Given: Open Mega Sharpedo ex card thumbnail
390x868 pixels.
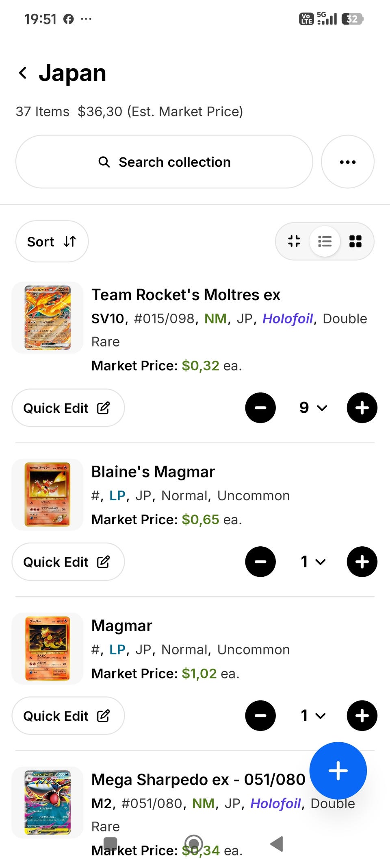Looking at the screenshot, I should [48, 802].
